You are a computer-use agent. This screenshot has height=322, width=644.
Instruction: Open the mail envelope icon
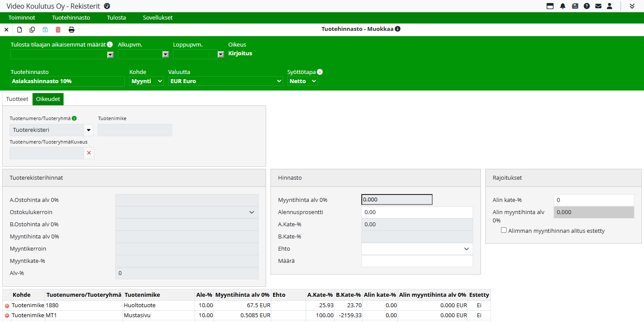coord(598,6)
